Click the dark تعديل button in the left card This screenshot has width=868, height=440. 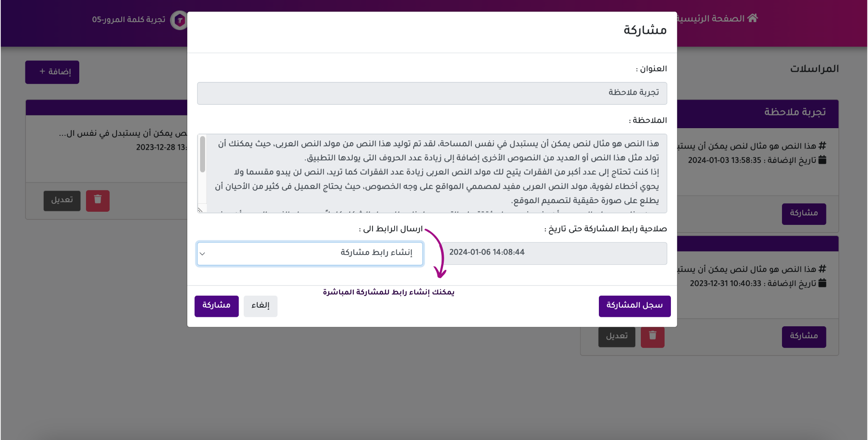(x=62, y=200)
